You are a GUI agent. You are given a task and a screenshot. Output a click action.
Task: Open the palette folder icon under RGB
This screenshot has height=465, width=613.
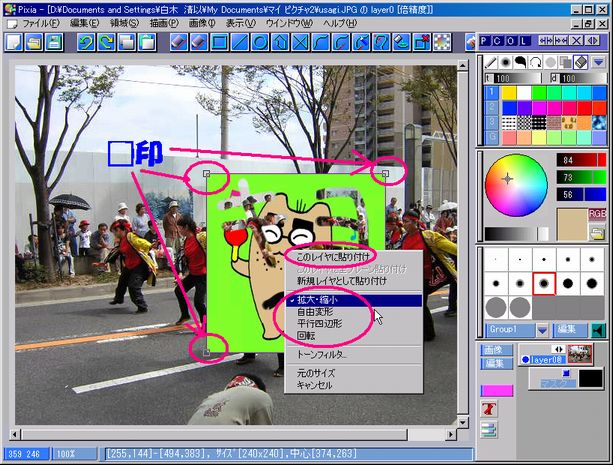pos(597,233)
